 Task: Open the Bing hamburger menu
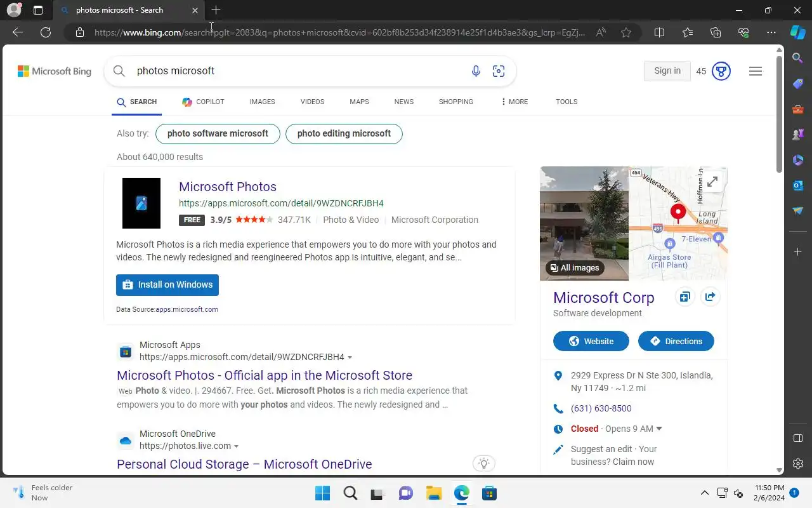pyautogui.click(x=756, y=71)
